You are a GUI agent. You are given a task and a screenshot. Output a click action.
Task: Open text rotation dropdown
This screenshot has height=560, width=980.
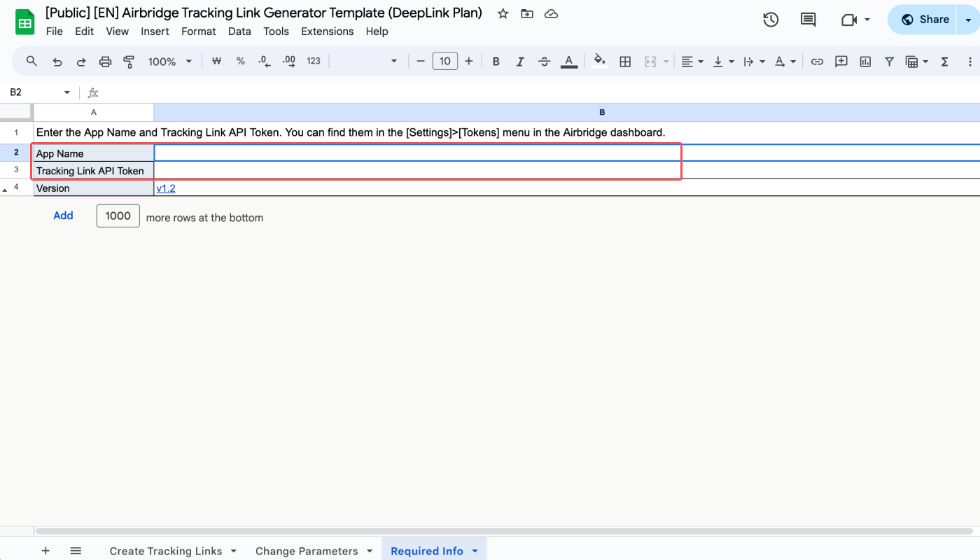tap(785, 62)
